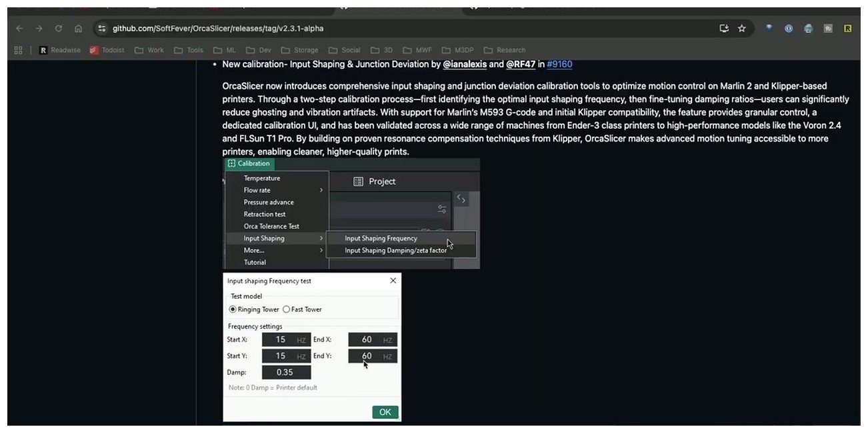Click the browser forward arrow
The width and height of the screenshot is (868, 433).
tap(39, 29)
